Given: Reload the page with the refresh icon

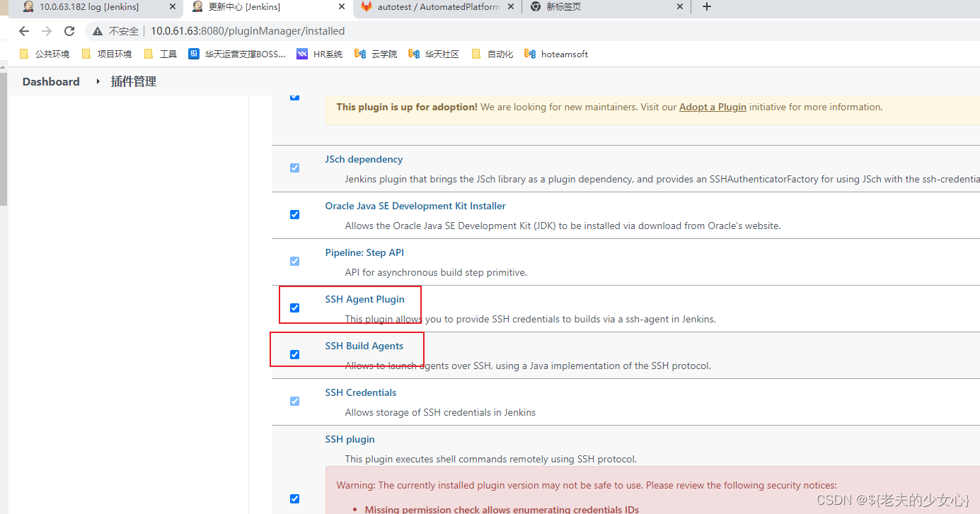Looking at the screenshot, I should (x=69, y=31).
